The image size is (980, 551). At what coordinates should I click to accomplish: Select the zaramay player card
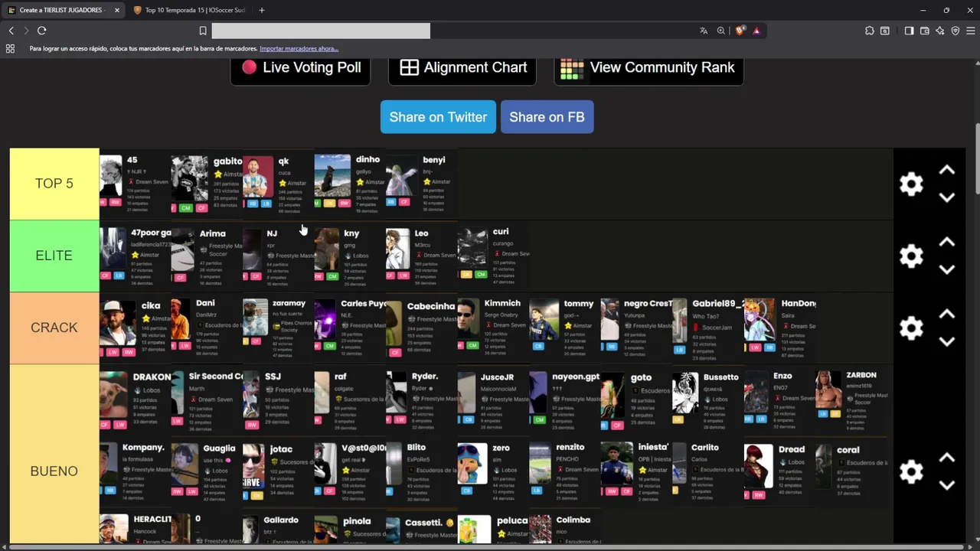pos(278,328)
